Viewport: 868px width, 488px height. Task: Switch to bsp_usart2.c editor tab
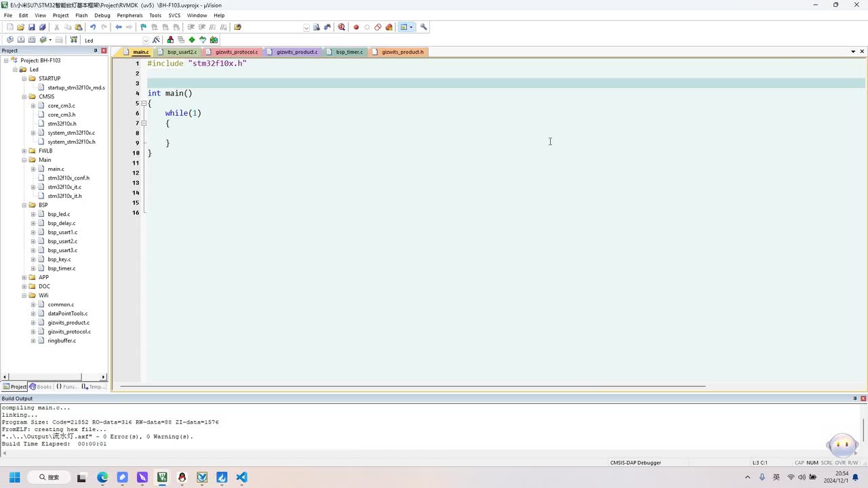(x=178, y=52)
